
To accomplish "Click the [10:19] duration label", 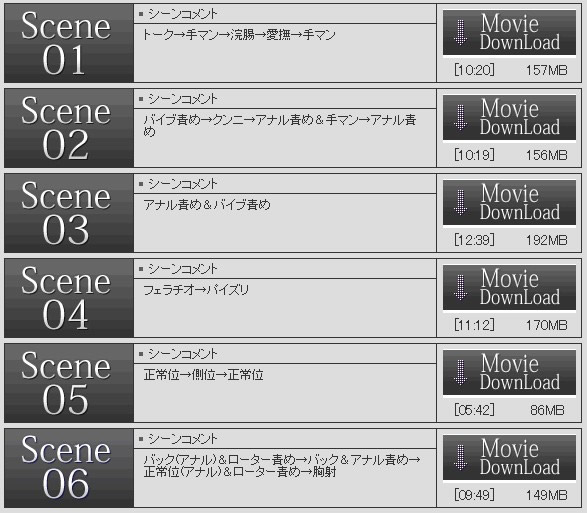I will coord(474,155).
